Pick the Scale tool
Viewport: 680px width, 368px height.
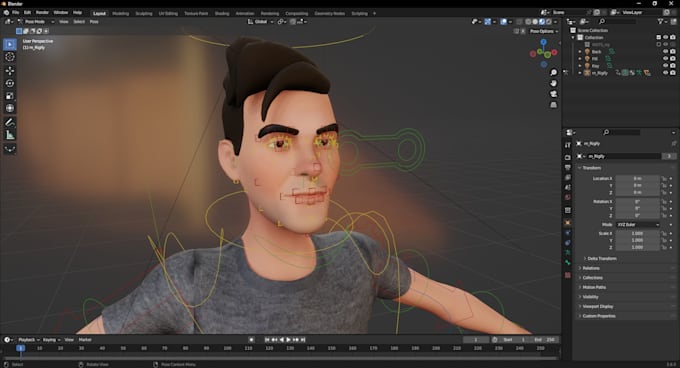pos(10,96)
